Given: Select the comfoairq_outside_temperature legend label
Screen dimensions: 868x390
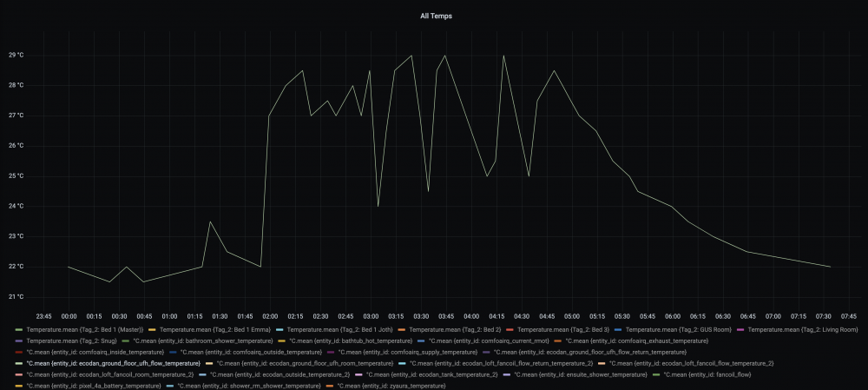Looking at the screenshot, I should pyautogui.click(x=251, y=352).
